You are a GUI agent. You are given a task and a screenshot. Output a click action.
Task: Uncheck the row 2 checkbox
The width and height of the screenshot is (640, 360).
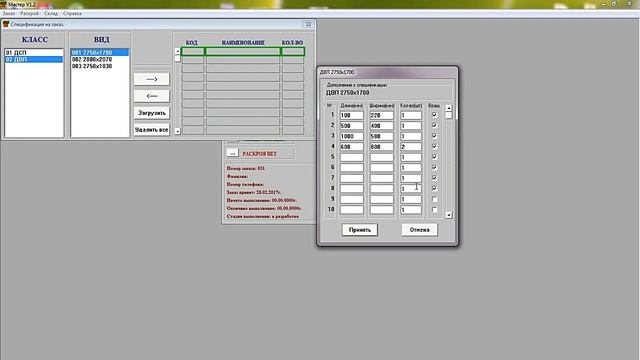pyautogui.click(x=434, y=126)
